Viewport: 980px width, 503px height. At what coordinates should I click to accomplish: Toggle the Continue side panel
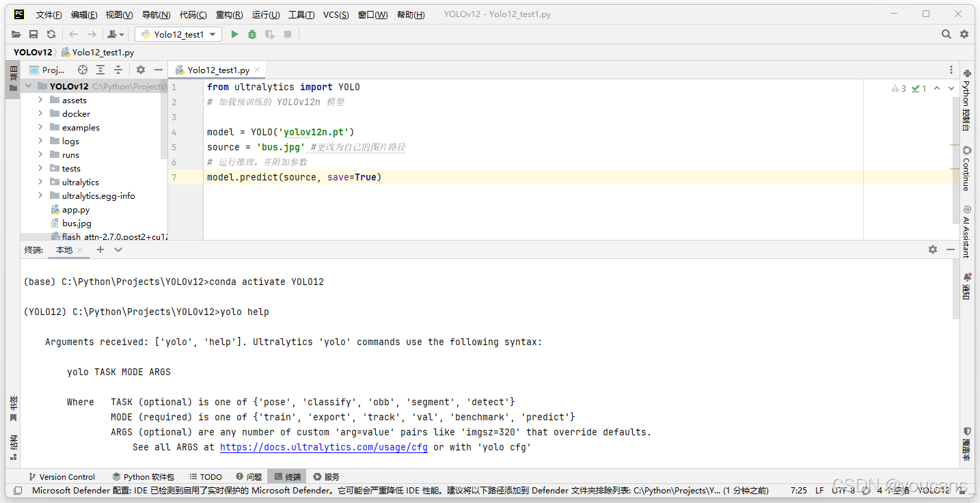(x=966, y=168)
